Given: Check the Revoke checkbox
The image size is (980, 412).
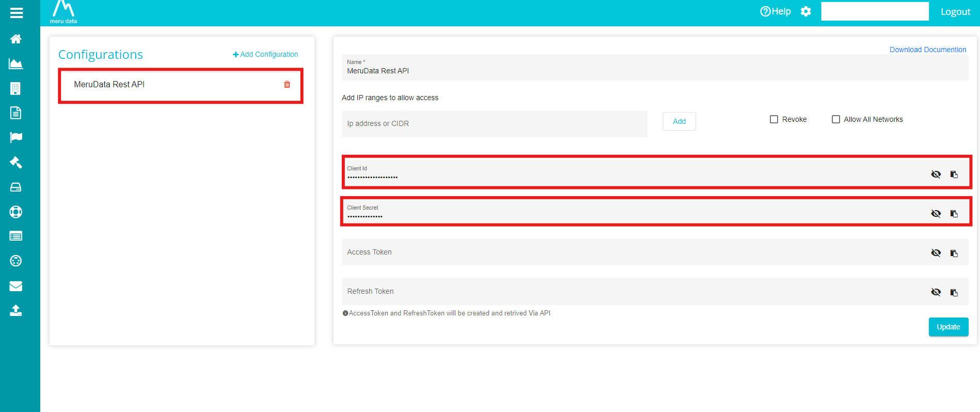Looking at the screenshot, I should (x=773, y=119).
